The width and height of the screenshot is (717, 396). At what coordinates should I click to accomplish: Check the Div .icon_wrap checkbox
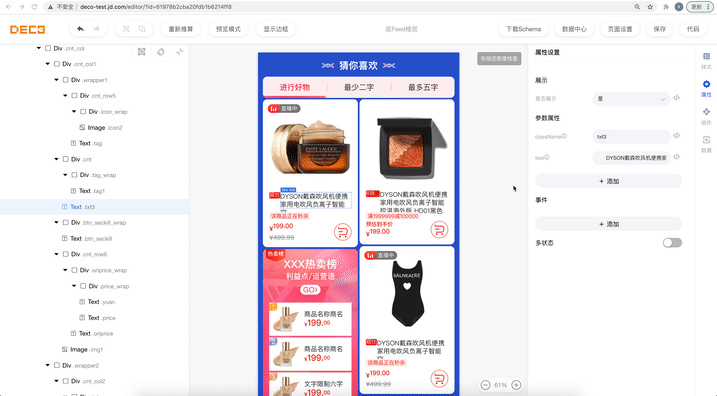(x=83, y=112)
